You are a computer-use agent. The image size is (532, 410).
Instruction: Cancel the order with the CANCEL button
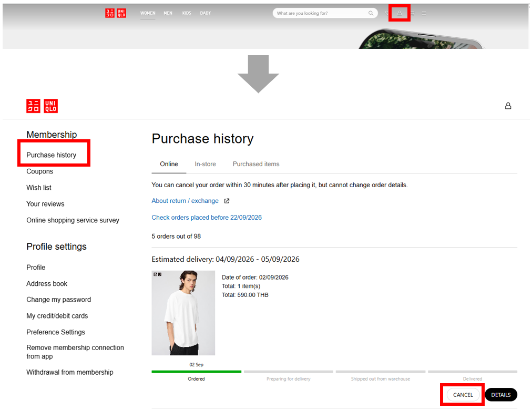tap(463, 395)
